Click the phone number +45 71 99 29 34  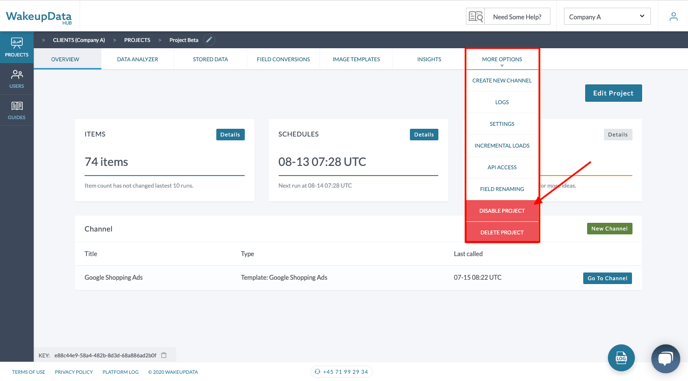coord(345,372)
